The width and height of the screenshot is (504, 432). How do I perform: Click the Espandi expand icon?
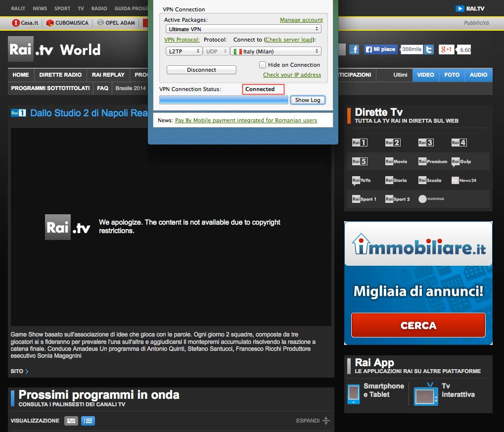point(326,421)
